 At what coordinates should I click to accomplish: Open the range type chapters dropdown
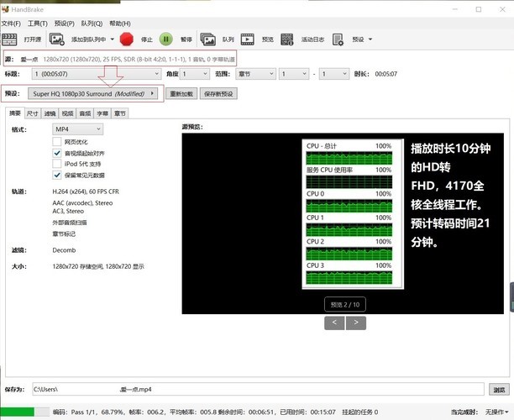click(255, 74)
